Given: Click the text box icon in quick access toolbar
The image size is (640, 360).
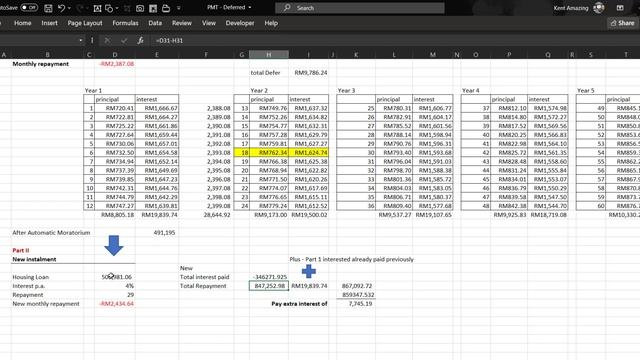Looking at the screenshot, I should tap(97, 8).
